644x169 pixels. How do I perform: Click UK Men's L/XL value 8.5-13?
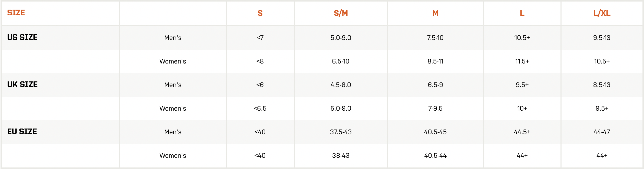pos(602,85)
